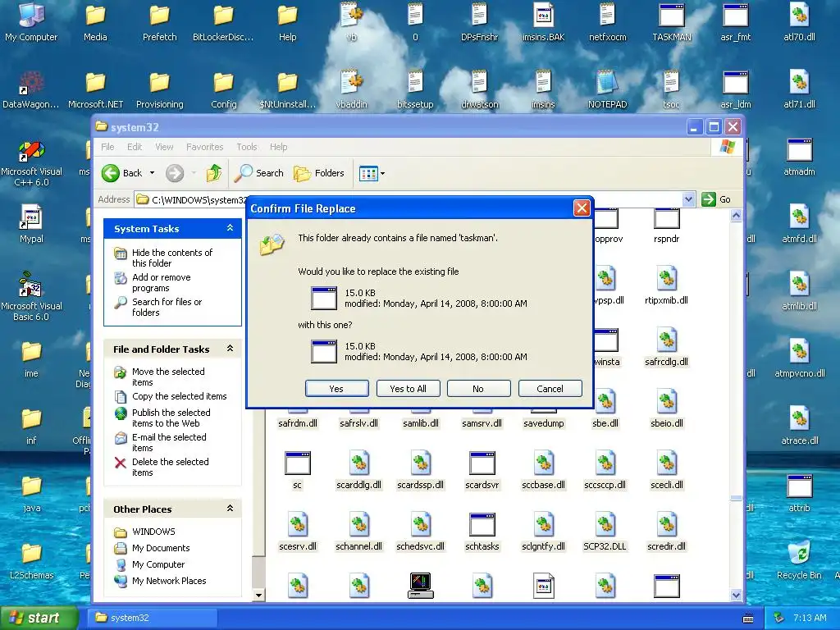Open Add or remove programs link
Image resolution: width=840 pixels, height=630 pixels.
[x=162, y=282]
